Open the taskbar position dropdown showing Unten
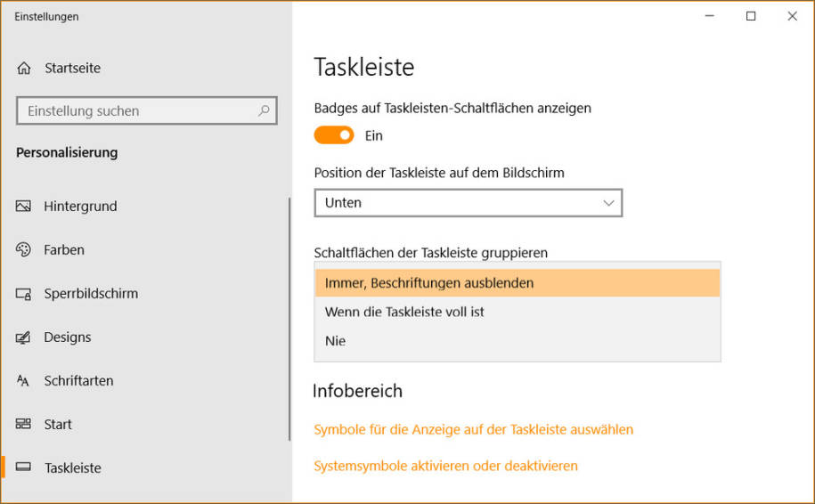This screenshot has height=504, width=815. click(x=468, y=203)
